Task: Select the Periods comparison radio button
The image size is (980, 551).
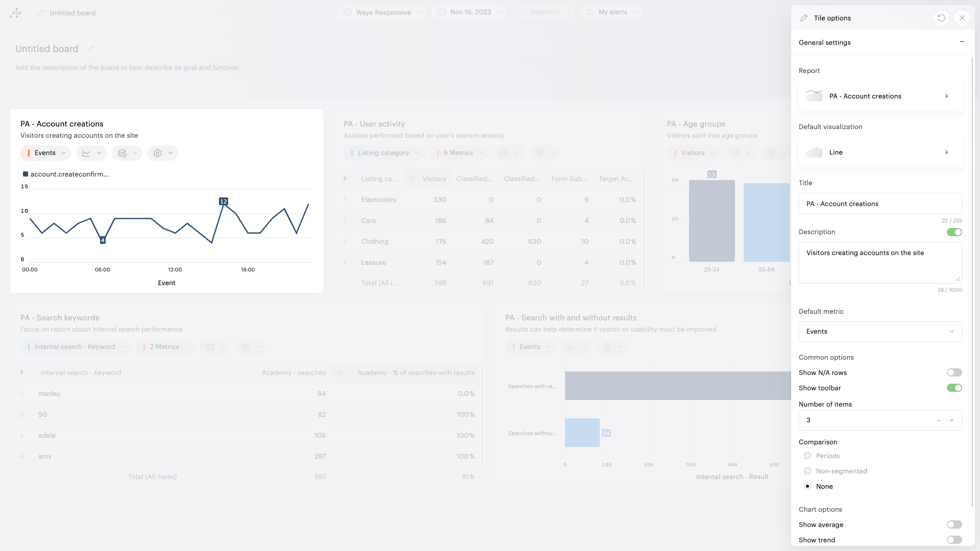Action: (x=807, y=456)
